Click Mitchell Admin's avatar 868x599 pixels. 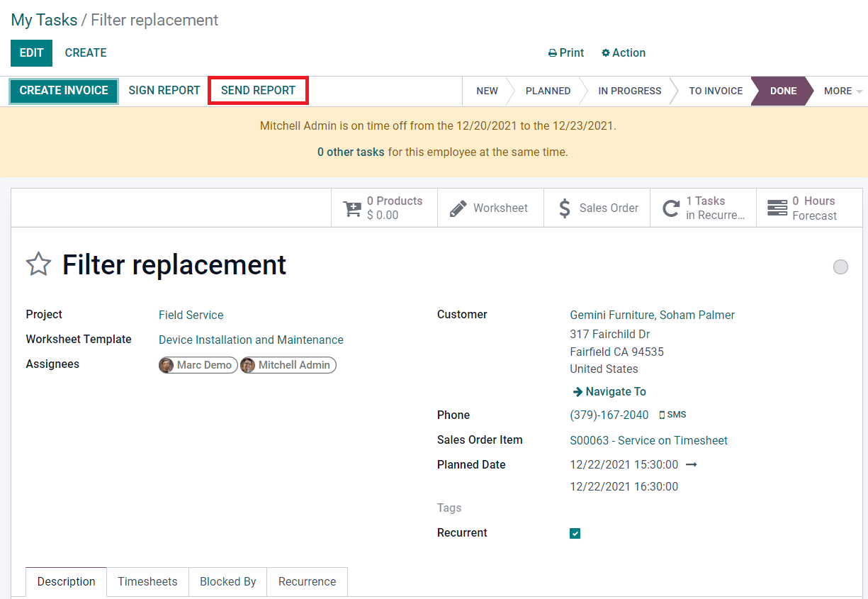click(x=248, y=365)
